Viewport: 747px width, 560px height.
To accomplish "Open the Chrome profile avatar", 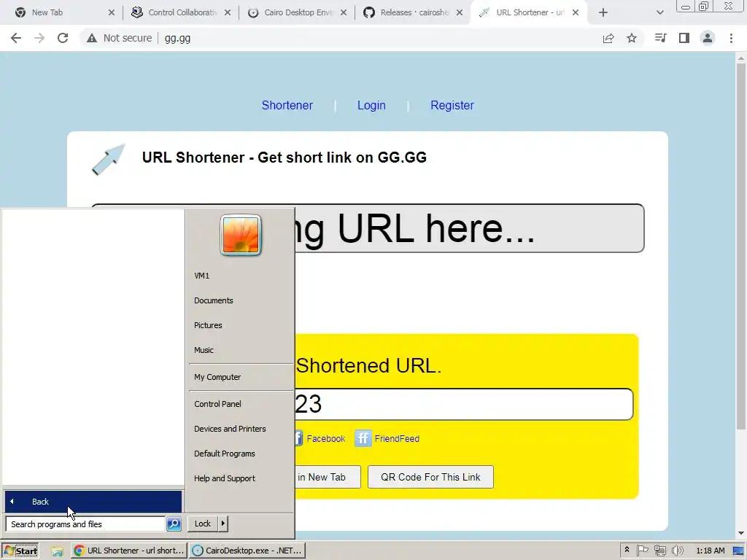I will [x=708, y=38].
